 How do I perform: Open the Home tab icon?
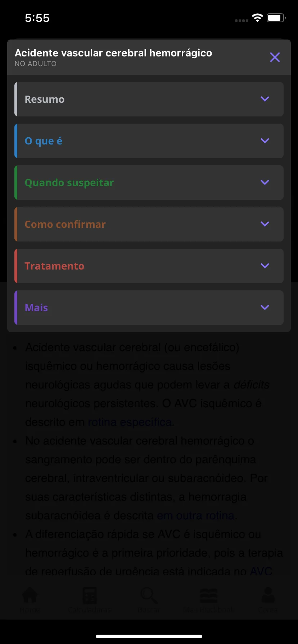(30, 595)
